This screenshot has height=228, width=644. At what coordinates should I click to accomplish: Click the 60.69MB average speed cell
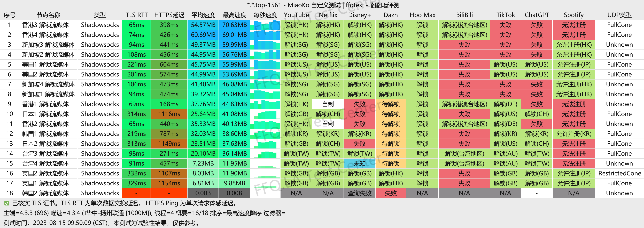[203, 35]
